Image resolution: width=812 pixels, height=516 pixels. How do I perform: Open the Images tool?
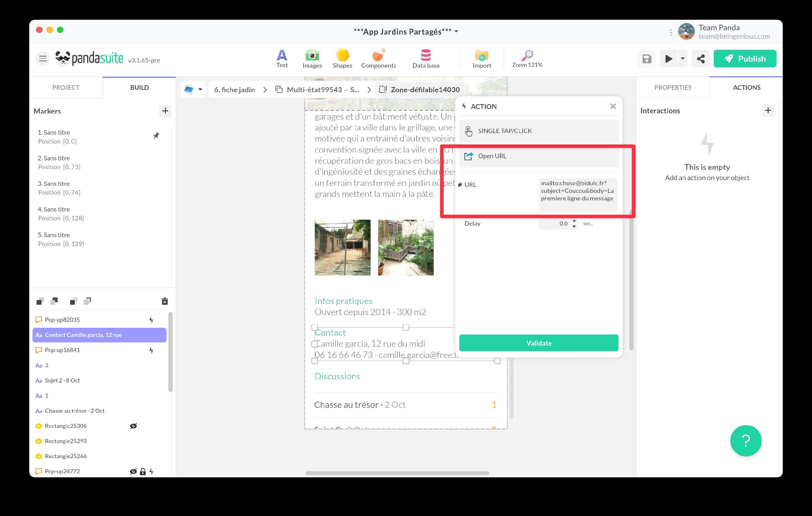[312, 58]
